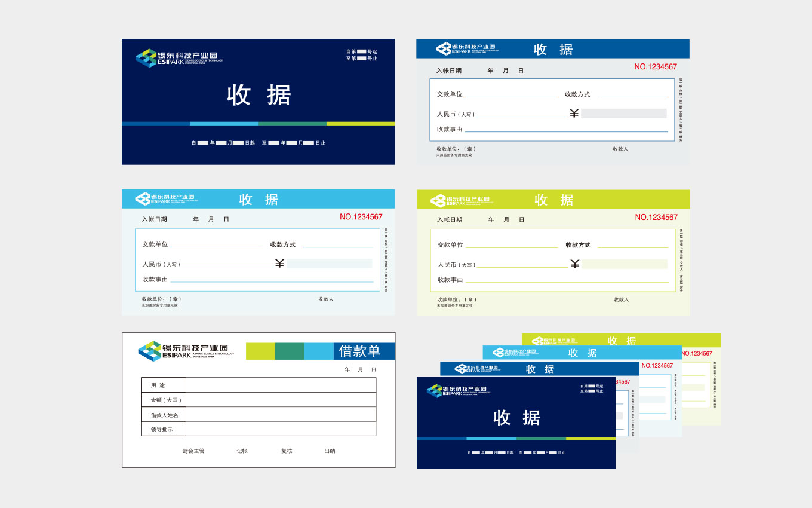The width and height of the screenshot is (812, 508).
Task: Click the 领导批示 input row on the loan slip
Action: point(281,429)
